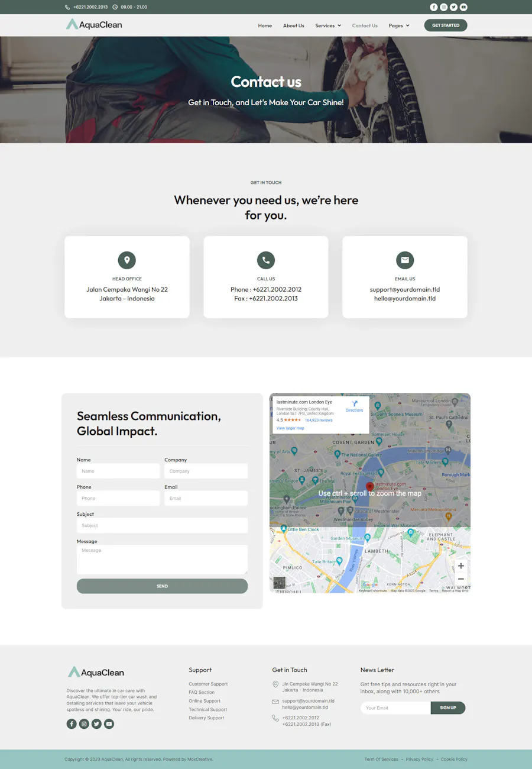Expand the Pages dropdown menu
The width and height of the screenshot is (532, 769).
pyautogui.click(x=399, y=25)
